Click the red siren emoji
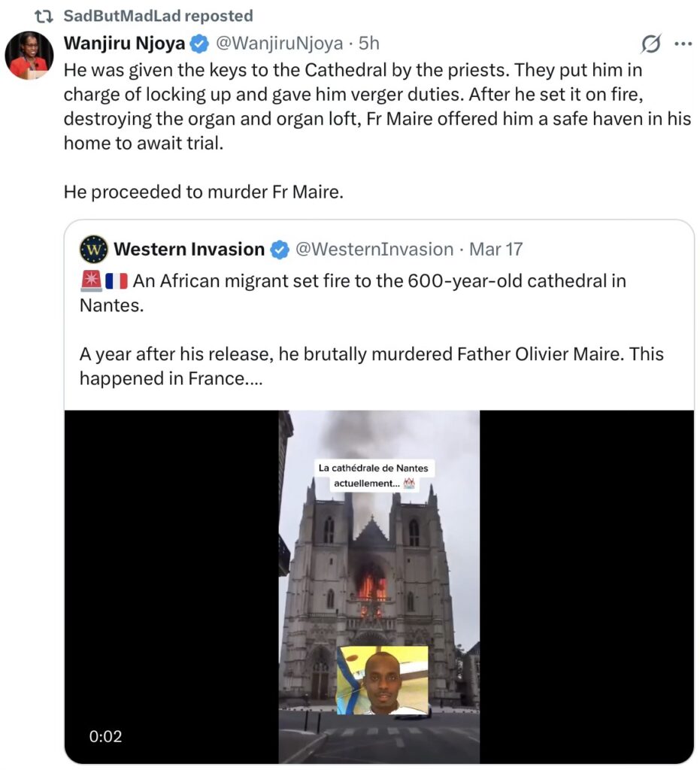This screenshot has width=700, height=770. pyautogui.click(x=90, y=282)
